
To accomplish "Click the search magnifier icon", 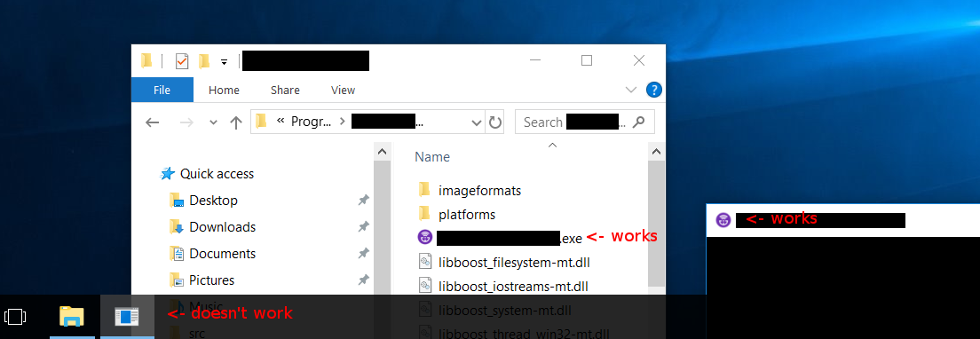I will pyautogui.click(x=638, y=122).
